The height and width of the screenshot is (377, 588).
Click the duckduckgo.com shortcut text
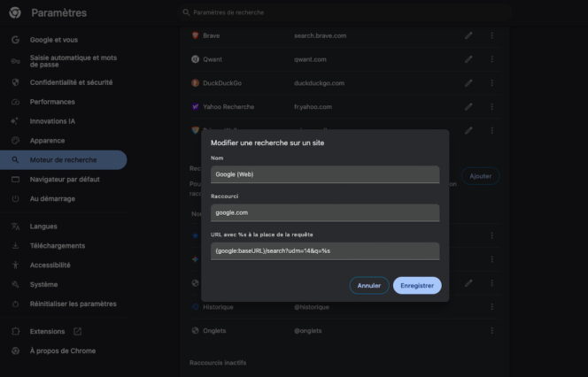point(319,83)
